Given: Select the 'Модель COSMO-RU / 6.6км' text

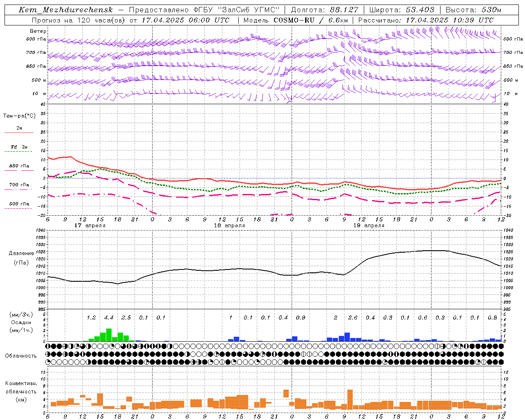Looking at the screenshot, I should (296, 20).
